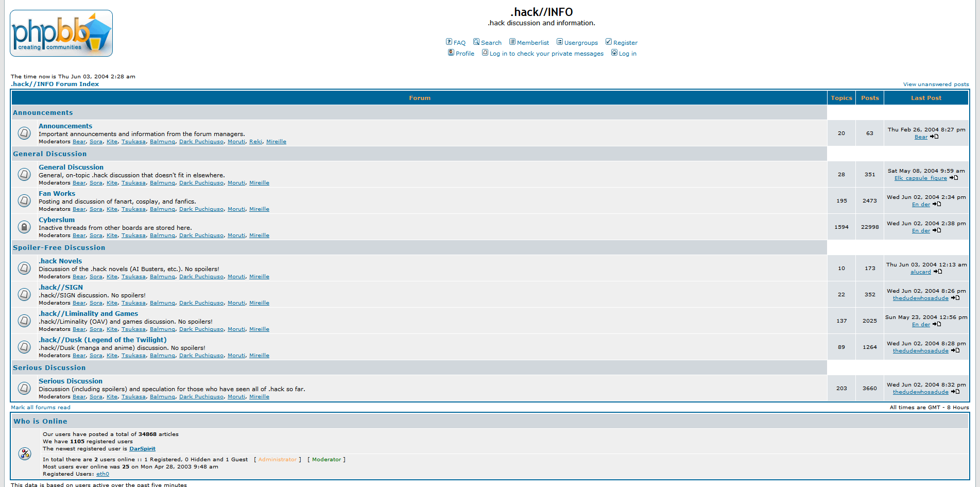
Task: Click the locked Cyberslum forum icon
Action: tap(24, 227)
